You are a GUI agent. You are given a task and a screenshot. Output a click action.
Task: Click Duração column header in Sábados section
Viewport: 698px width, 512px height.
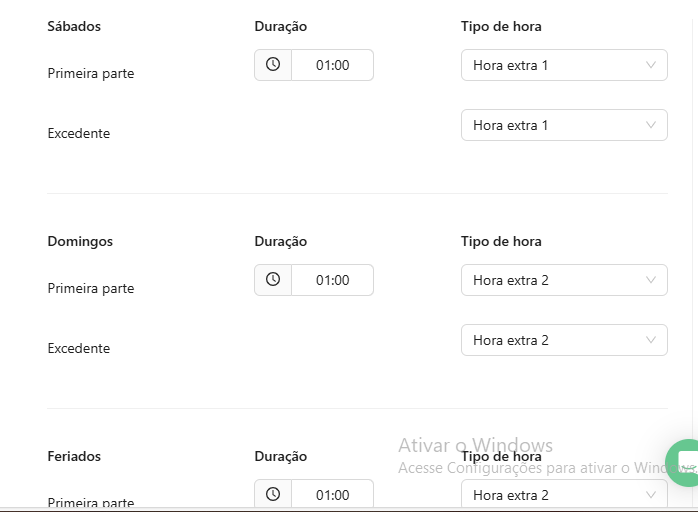[281, 26]
